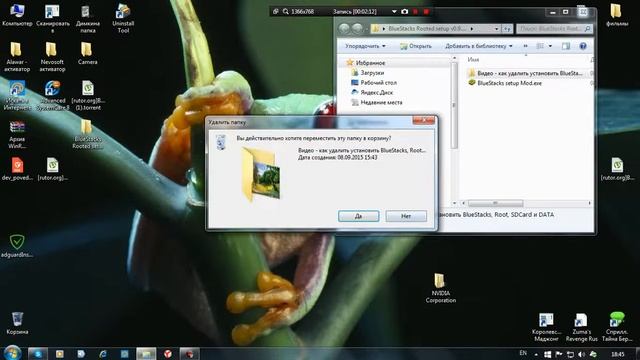640x360 pixels.
Task: Change the Explorer view mode icon
Action: pos(540,46)
